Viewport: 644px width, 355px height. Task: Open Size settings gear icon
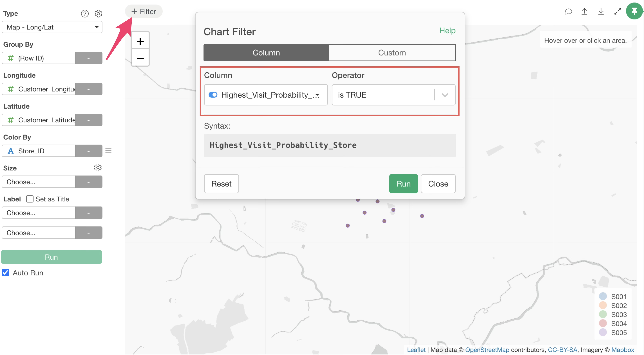click(98, 168)
